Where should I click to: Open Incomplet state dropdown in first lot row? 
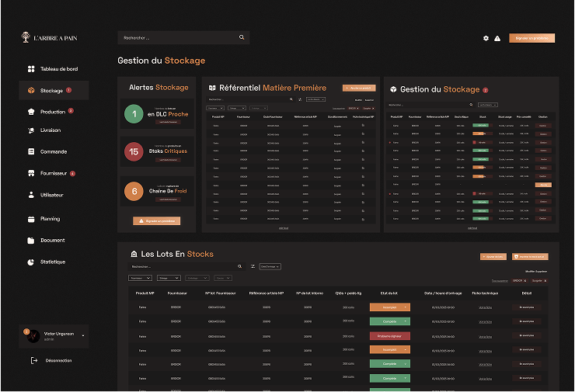[390, 307]
